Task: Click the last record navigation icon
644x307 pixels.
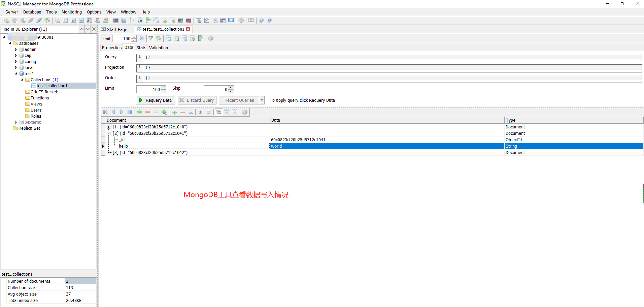Action: [x=130, y=112]
